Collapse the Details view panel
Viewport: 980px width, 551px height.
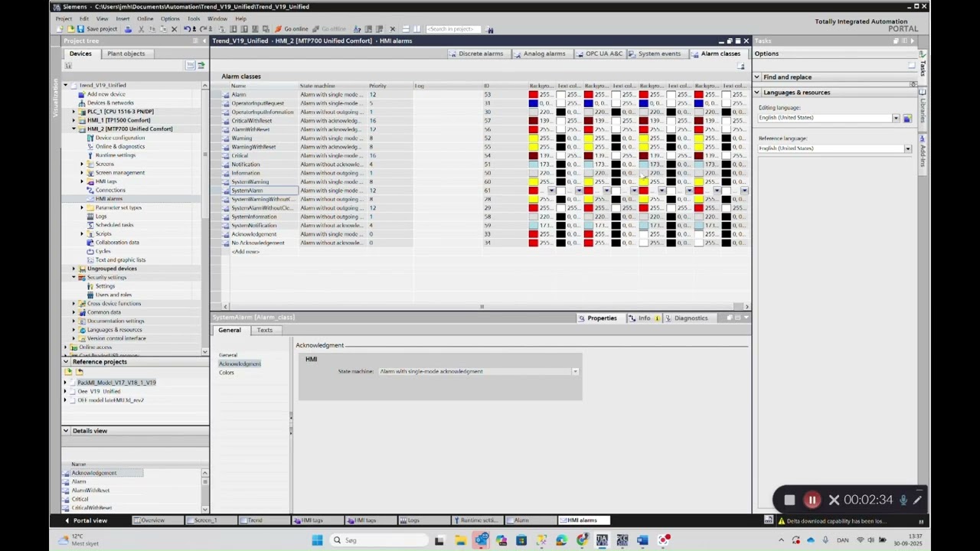point(66,431)
